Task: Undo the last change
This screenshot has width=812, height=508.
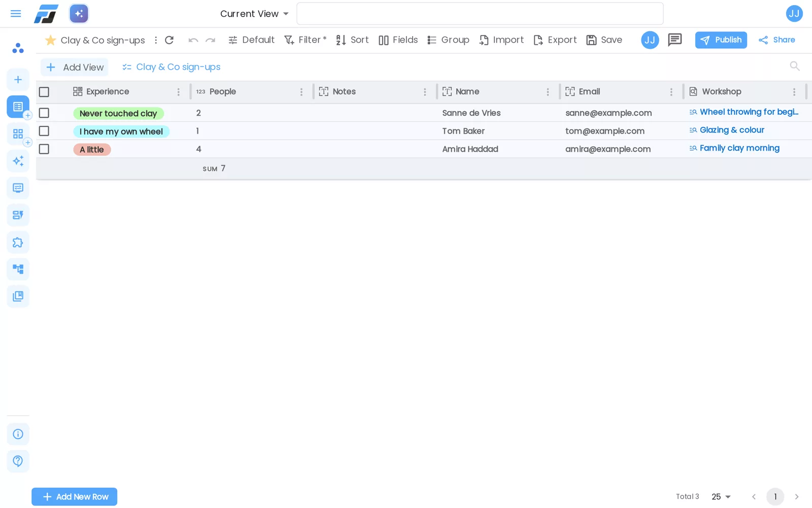Action: [x=193, y=40]
